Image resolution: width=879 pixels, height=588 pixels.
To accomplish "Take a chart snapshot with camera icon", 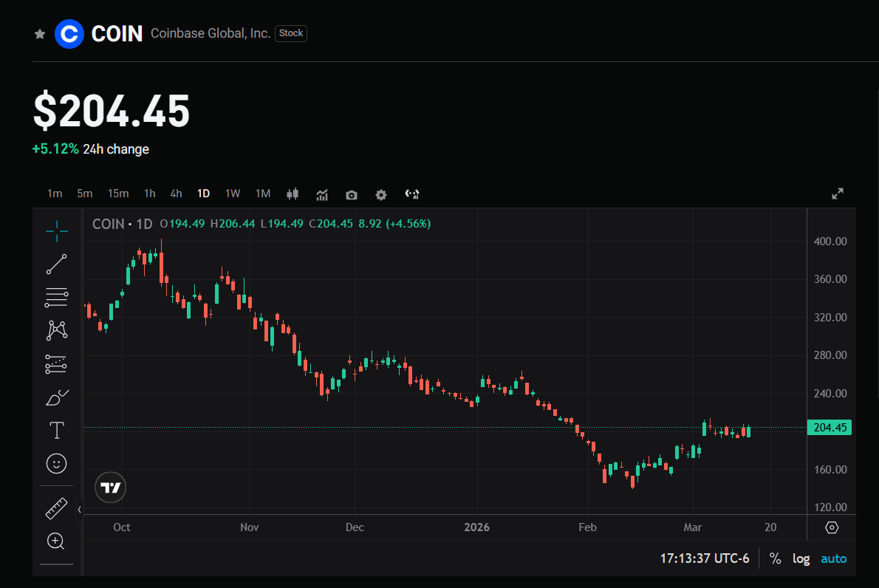I will pos(352,195).
